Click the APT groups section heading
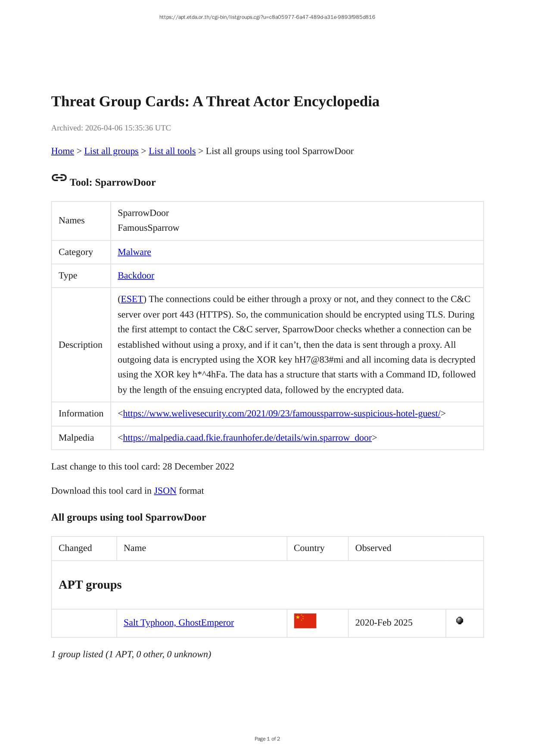 coord(90,585)
